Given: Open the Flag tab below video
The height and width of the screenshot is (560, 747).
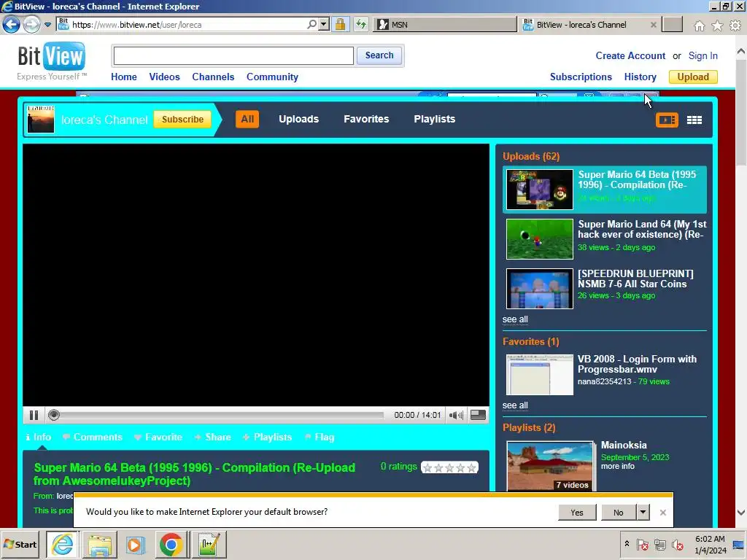Looking at the screenshot, I should (320, 437).
